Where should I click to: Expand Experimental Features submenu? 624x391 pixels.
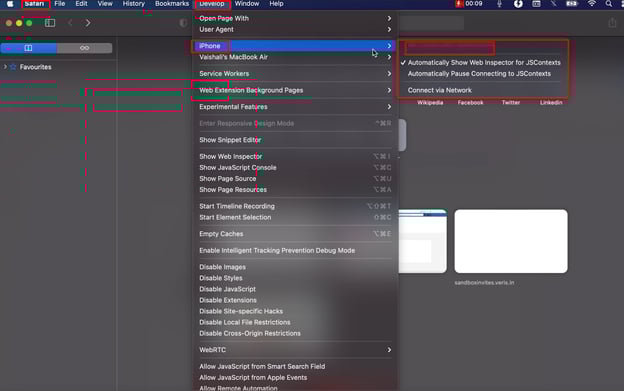point(295,107)
